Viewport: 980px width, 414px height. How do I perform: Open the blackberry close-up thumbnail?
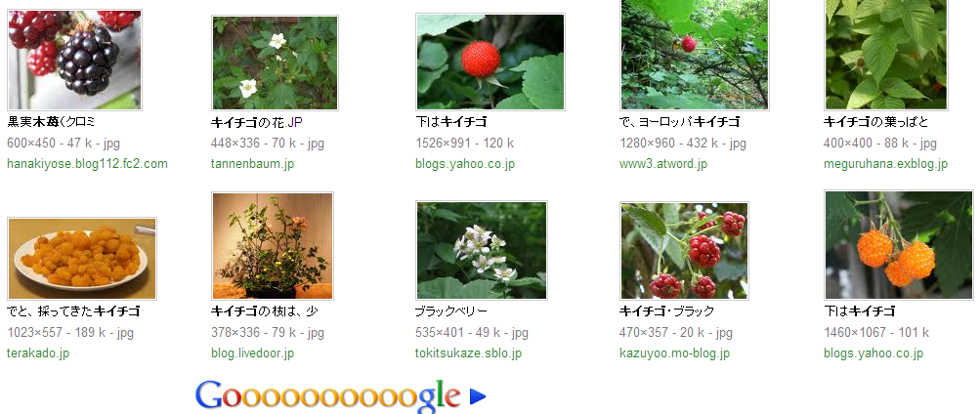coord(74,60)
